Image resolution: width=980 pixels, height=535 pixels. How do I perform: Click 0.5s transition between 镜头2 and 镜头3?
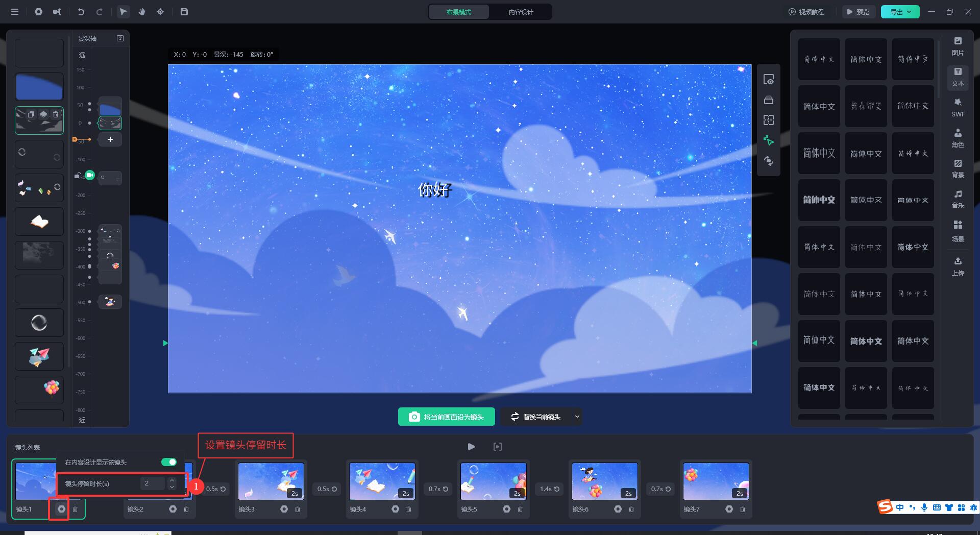pos(215,489)
